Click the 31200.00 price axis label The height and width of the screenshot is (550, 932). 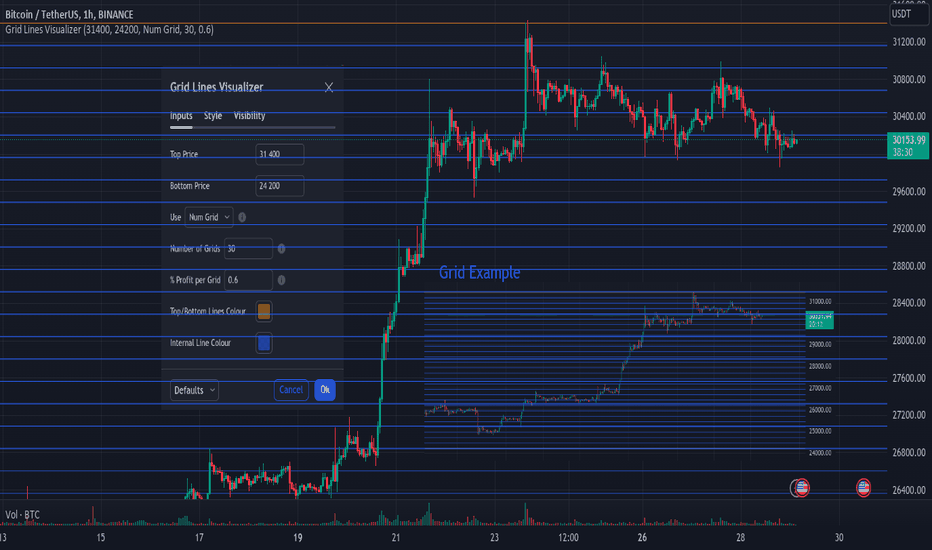point(909,42)
